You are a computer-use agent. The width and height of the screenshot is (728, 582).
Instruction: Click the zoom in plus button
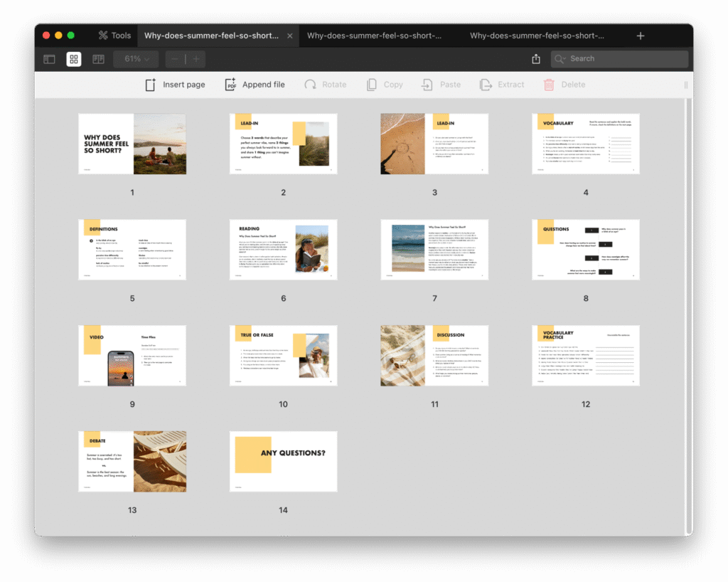tap(196, 59)
